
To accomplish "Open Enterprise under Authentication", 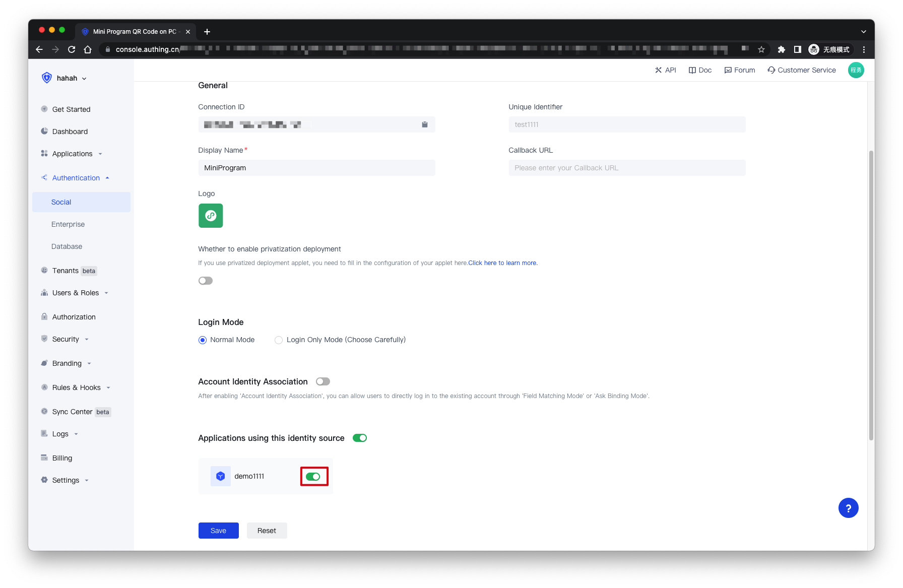I will [x=68, y=224].
